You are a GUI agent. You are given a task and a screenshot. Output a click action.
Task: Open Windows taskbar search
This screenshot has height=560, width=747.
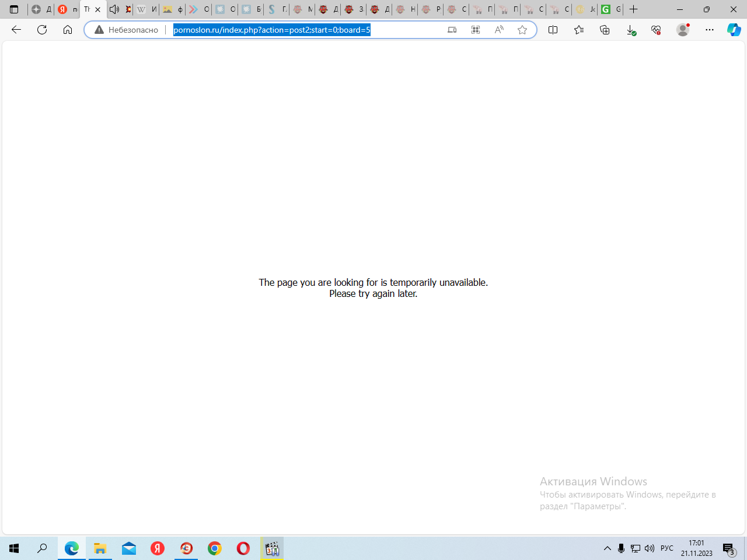tap(42, 548)
